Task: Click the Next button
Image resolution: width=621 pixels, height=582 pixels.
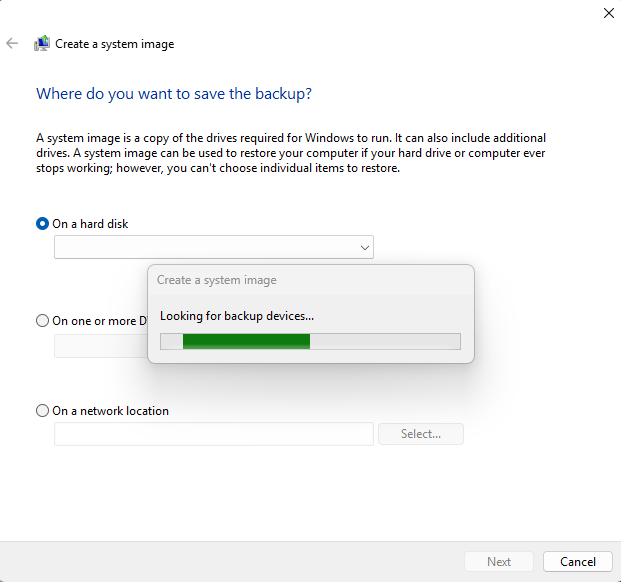Action: click(499, 562)
